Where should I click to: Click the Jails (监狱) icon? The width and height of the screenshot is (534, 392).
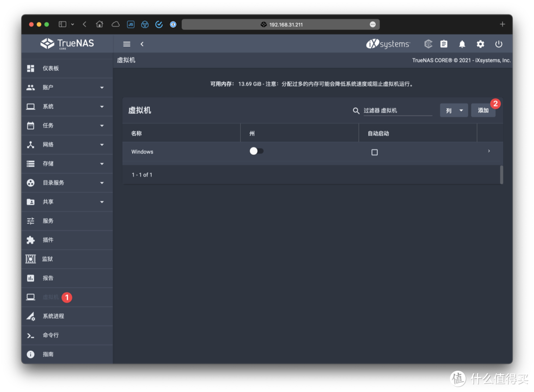click(x=31, y=259)
